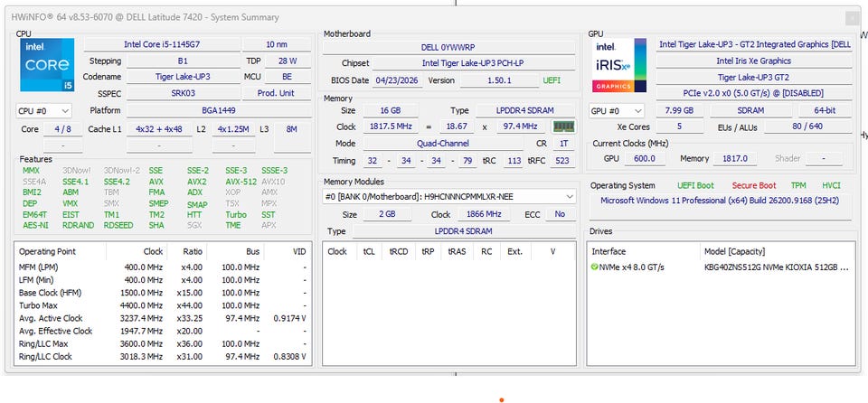
Task: Select the Ring/LLC Max row
Action: click(x=162, y=343)
